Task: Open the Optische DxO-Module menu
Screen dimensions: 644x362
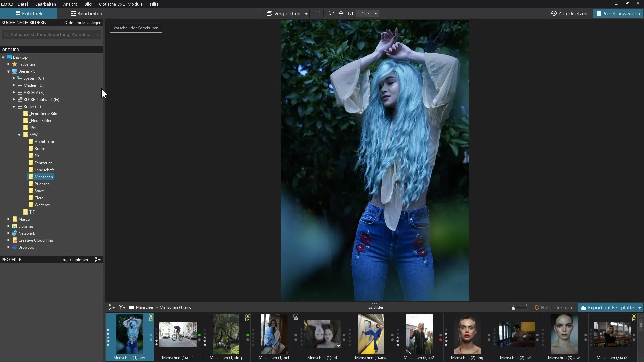Action: coord(120,4)
